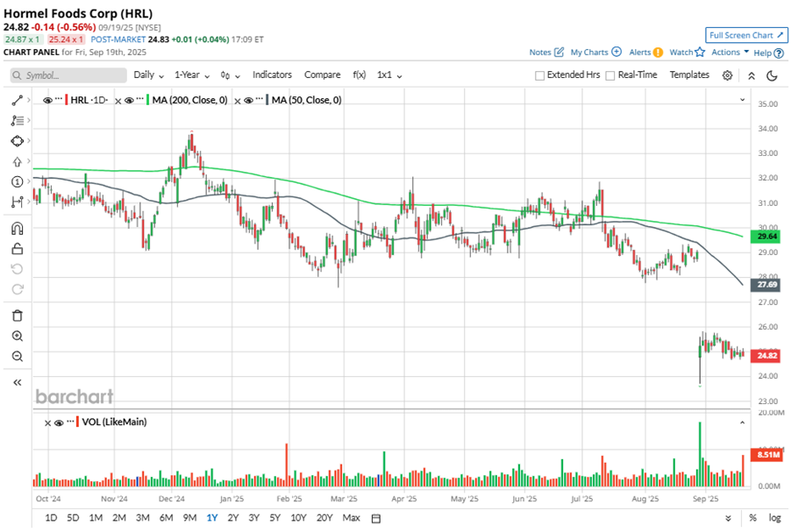791x532 pixels.
Task: Enable the Extended Hrs checkbox
Action: point(539,75)
